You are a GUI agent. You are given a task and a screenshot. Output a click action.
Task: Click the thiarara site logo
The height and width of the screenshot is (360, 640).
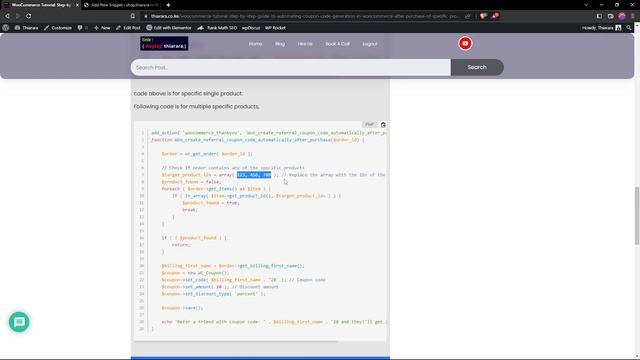(164, 43)
